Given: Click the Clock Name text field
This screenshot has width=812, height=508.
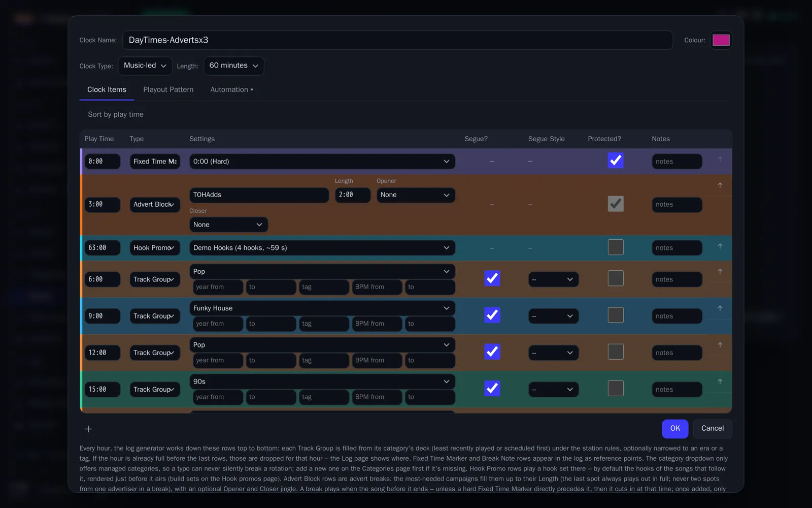Looking at the screenshot, I should point(397,40).
